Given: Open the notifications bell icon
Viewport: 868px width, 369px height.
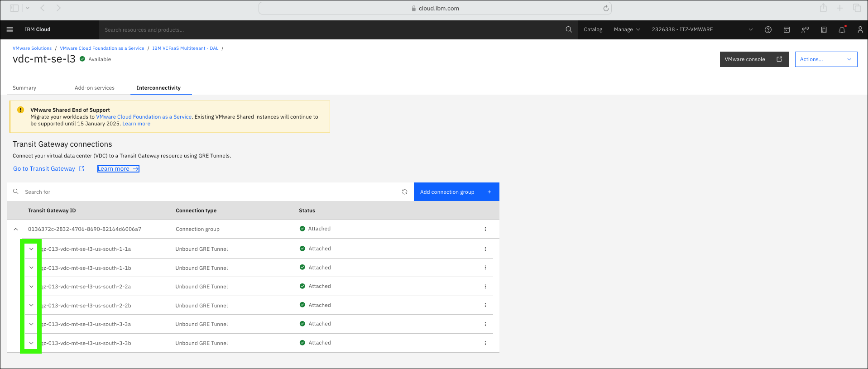Looking at the screenshot, I should click(x=842, y=29).
